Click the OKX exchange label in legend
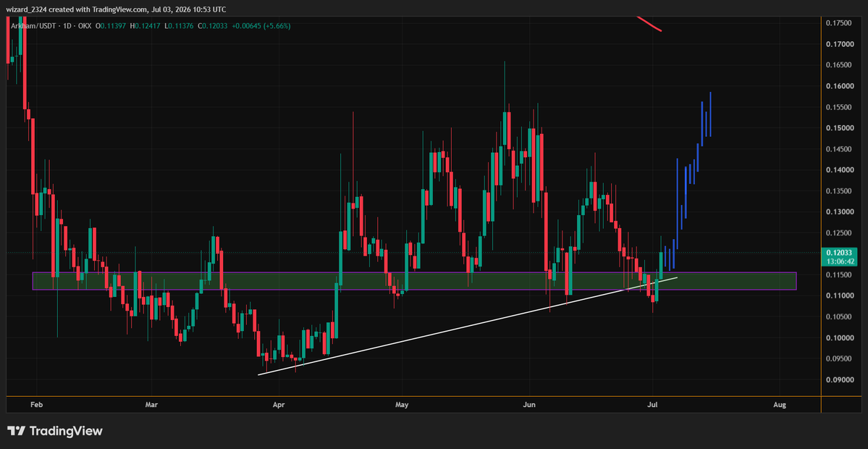The height and width of the screenshot is (449, 868). (x=85, y=26)
